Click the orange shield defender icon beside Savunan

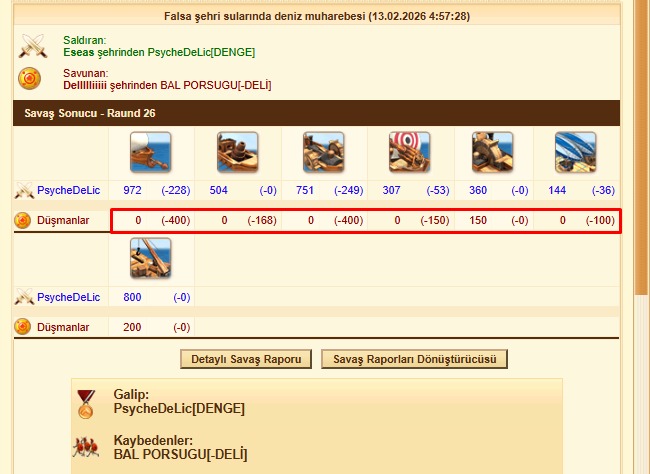(29, 78)
